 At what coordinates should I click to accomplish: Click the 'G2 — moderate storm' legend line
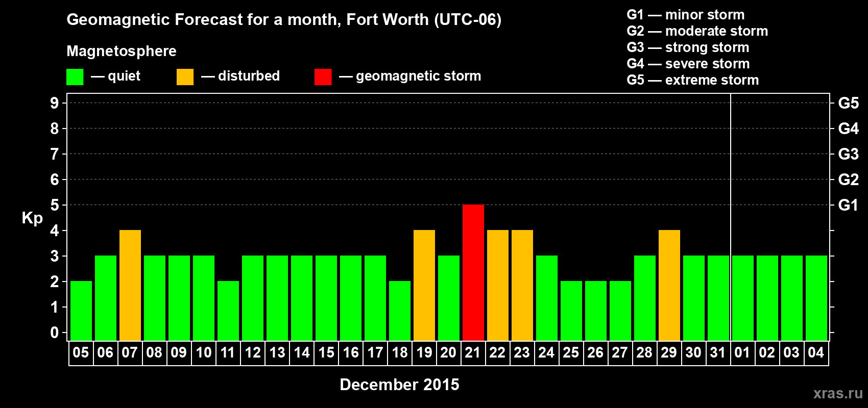[x=697, y=31]
